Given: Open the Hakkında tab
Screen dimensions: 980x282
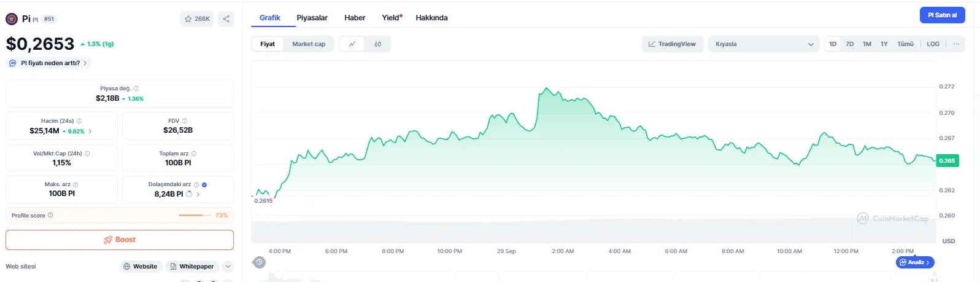Looking at the screenshot, I should (431, 18).
